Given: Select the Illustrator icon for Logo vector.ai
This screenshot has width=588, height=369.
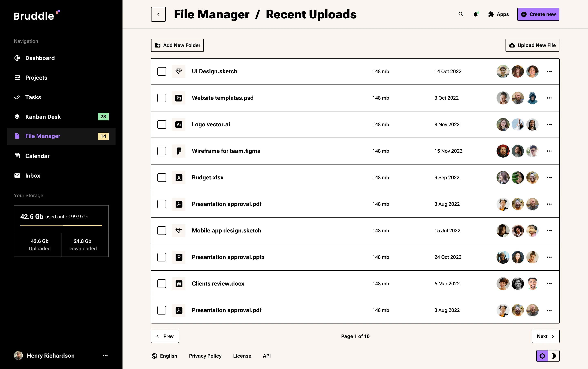Looking at the screenshot, I should click(x=179, y=124).
